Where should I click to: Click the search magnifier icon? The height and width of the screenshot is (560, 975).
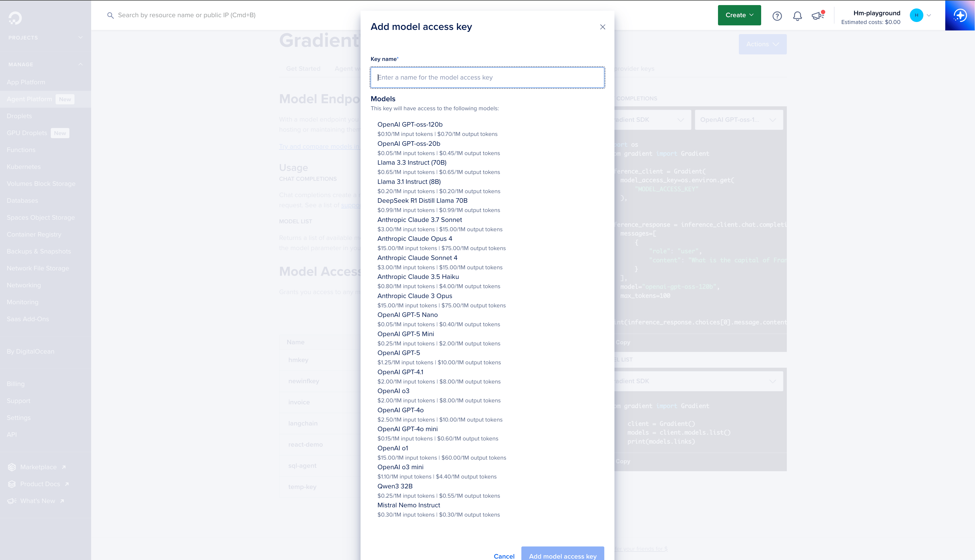pos(110,16)
